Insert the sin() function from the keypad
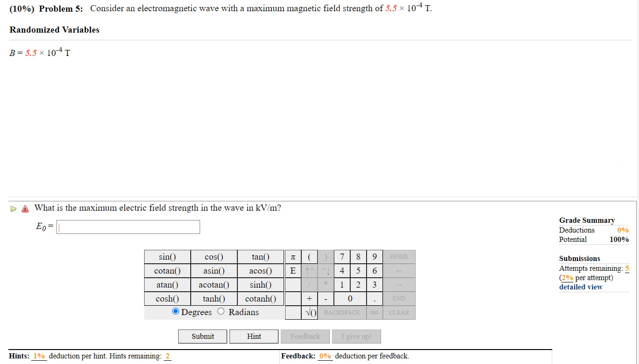 (x=167, y=256)
